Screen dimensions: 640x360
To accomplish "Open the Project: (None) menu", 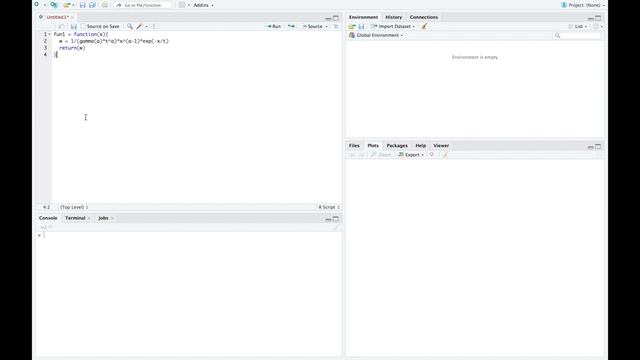I will pyautogui.click(x=583, y=5).
